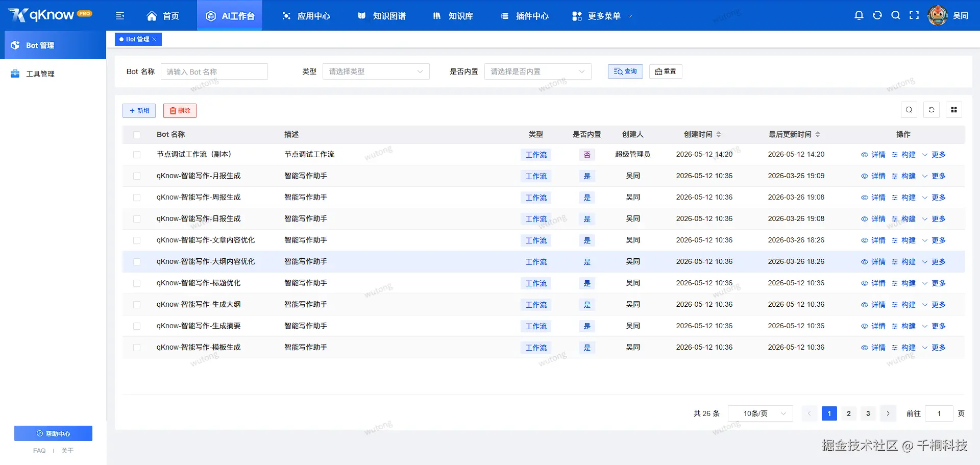980x465 pixels.
Task: Click the 查询 search button
Action: (625, 71)
